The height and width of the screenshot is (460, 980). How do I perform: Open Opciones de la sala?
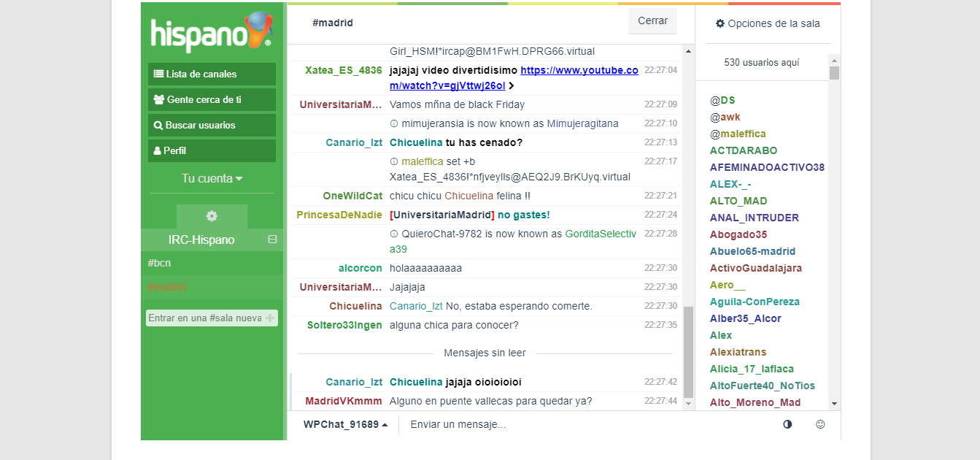(x=768, y=23)
